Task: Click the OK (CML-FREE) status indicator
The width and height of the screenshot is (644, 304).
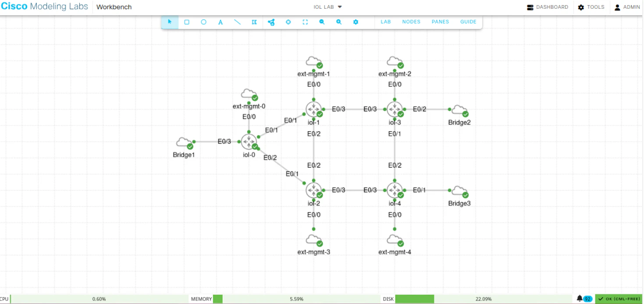Action: (619, 299)
